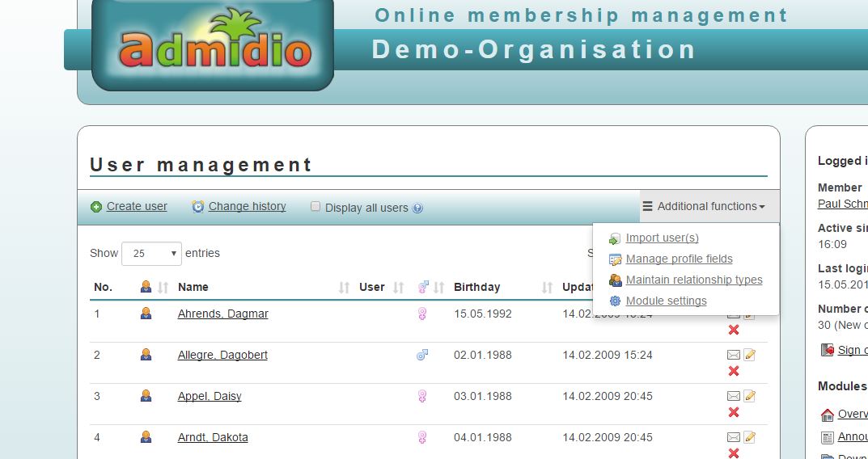
Task: Open the Change history link
Action: coord(247,206)
